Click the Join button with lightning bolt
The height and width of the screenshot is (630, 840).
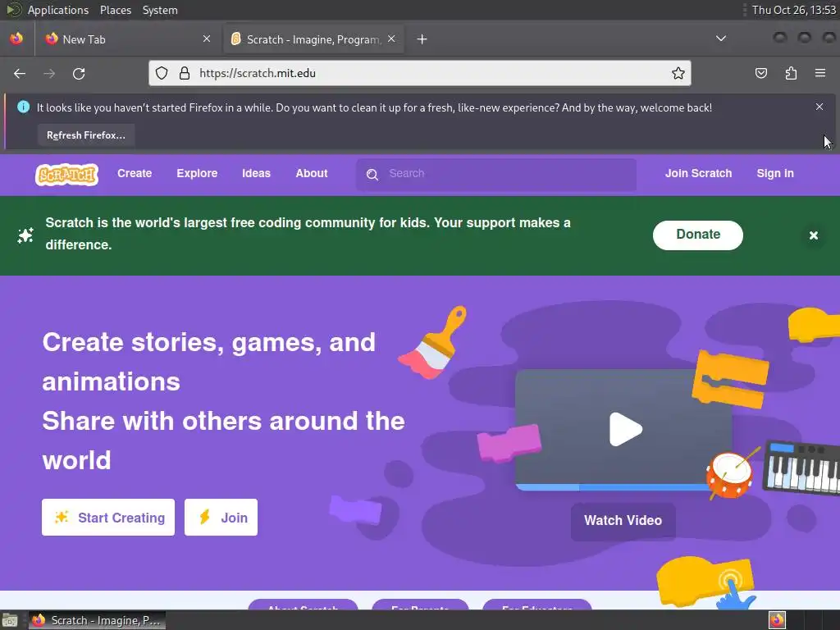point(221,518)
